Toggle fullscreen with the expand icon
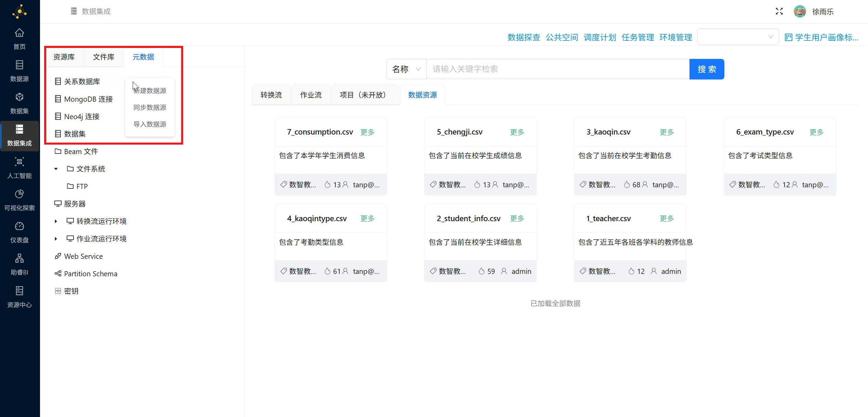The height and width of the screenshot is (417, 868). point(779,11)
